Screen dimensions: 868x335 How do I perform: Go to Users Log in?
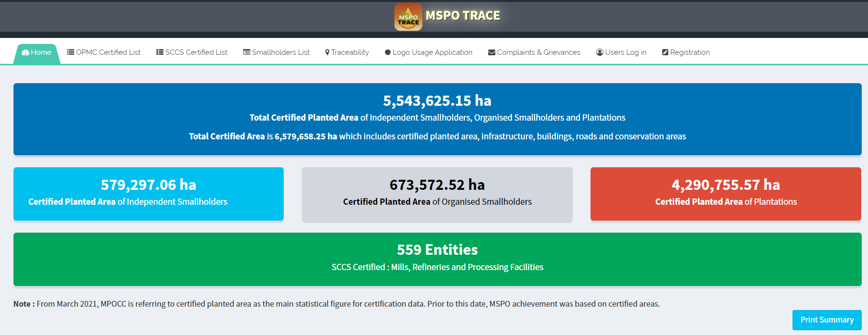[621, 52]
